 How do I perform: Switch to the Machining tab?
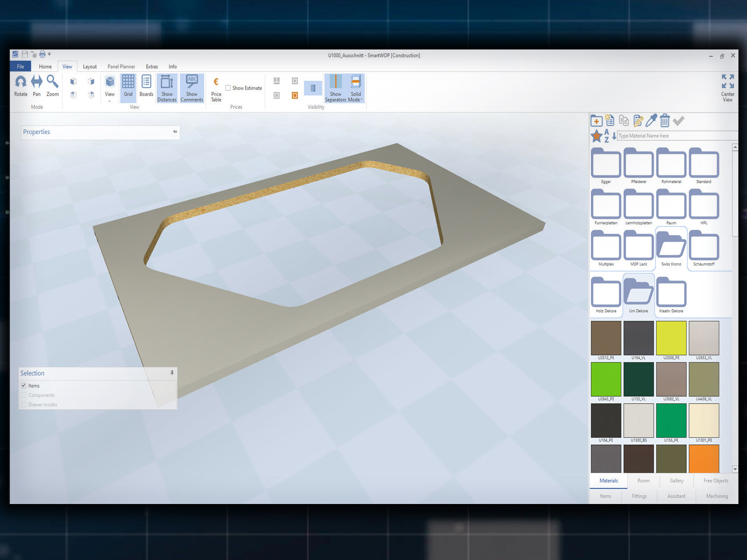(717, 496)
